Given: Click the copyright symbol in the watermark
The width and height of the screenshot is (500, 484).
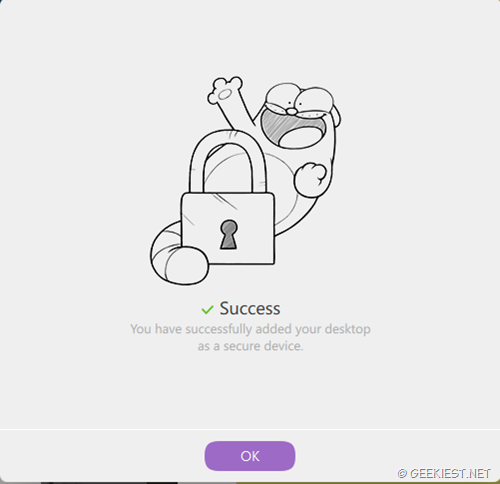Looking at the screenshot, I should tap(402, 474).
